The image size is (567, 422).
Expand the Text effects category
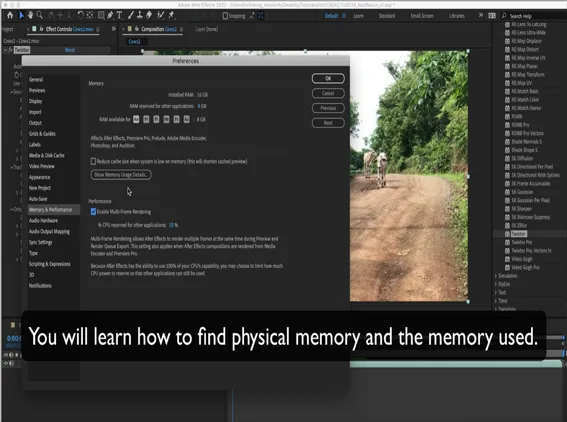click(496, 293)
